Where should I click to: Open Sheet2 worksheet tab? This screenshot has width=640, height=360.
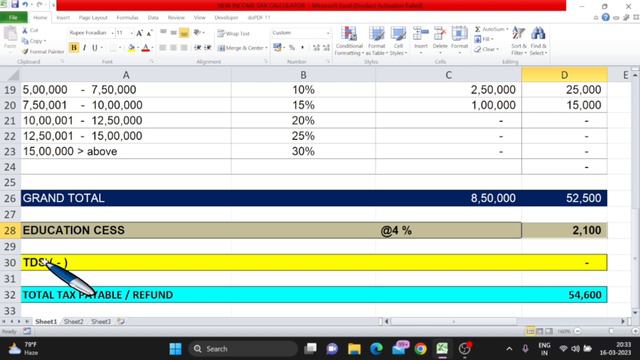point(73,322)
